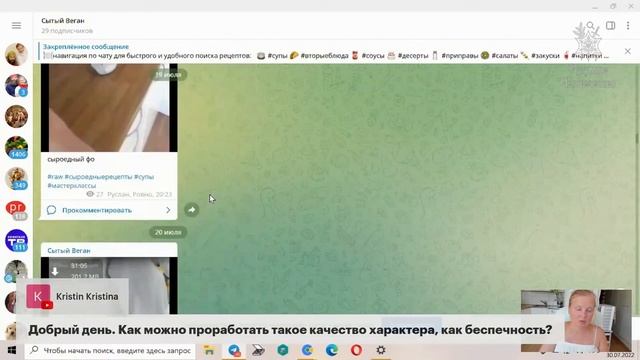Open search in the Сытый Веган channel
The width and height of the screenshot is (640, 360).
[591, 26]
